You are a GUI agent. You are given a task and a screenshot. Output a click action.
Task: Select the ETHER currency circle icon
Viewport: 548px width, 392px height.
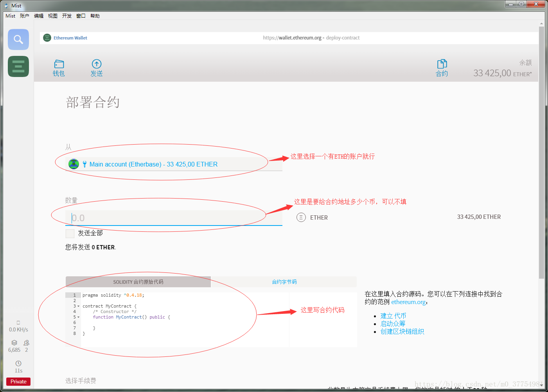coord(301,217)
